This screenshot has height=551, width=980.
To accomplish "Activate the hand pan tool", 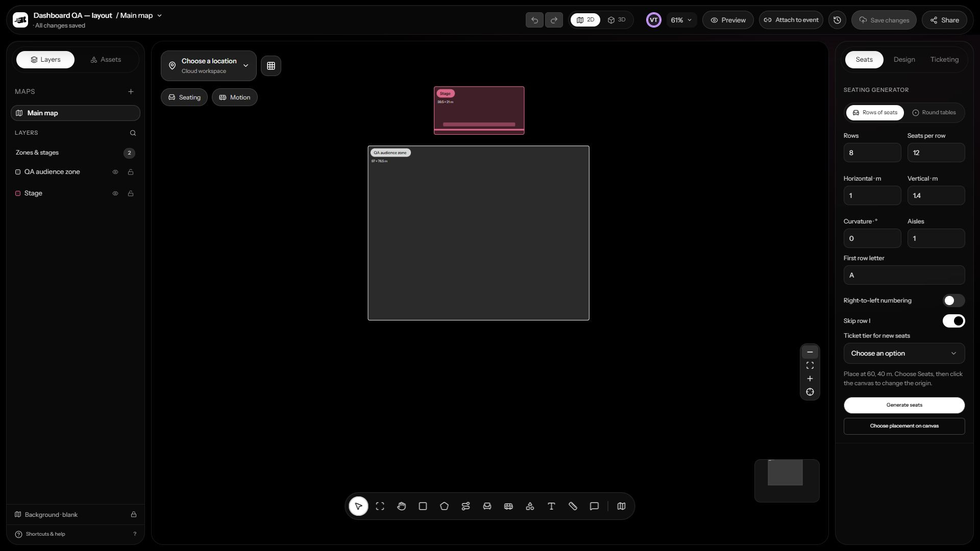I will pos(401,506).
